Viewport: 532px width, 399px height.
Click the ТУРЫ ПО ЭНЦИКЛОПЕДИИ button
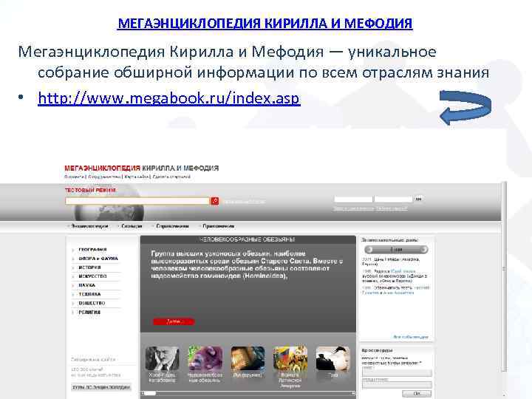tap(101, 386)
